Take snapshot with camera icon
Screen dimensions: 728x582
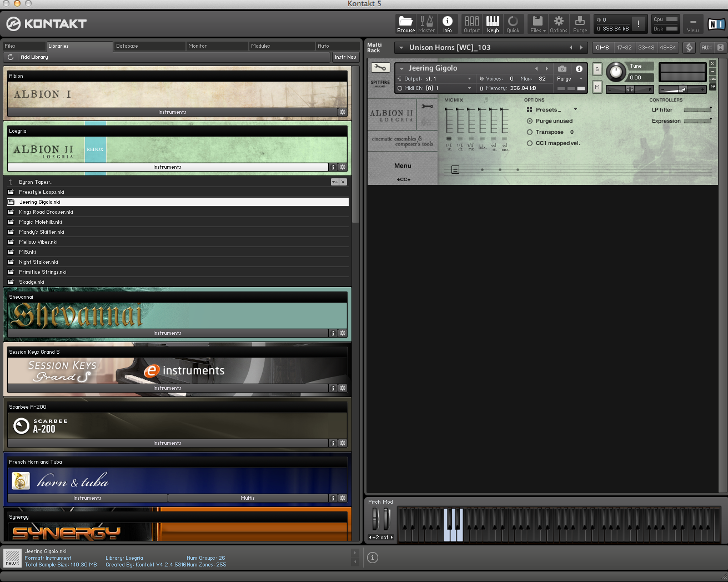563,69
